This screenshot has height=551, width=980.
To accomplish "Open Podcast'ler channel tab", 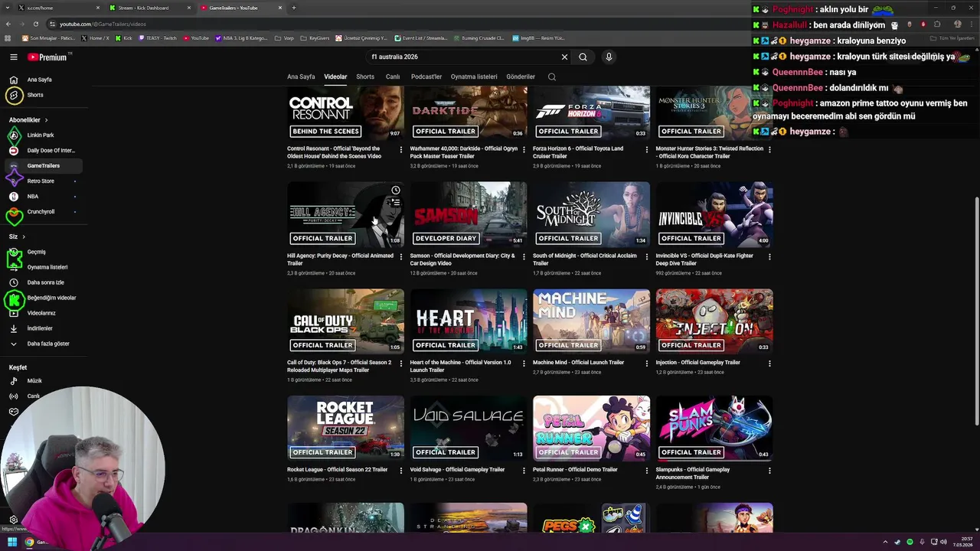I will pyautogui.click(x=426, y=77).
